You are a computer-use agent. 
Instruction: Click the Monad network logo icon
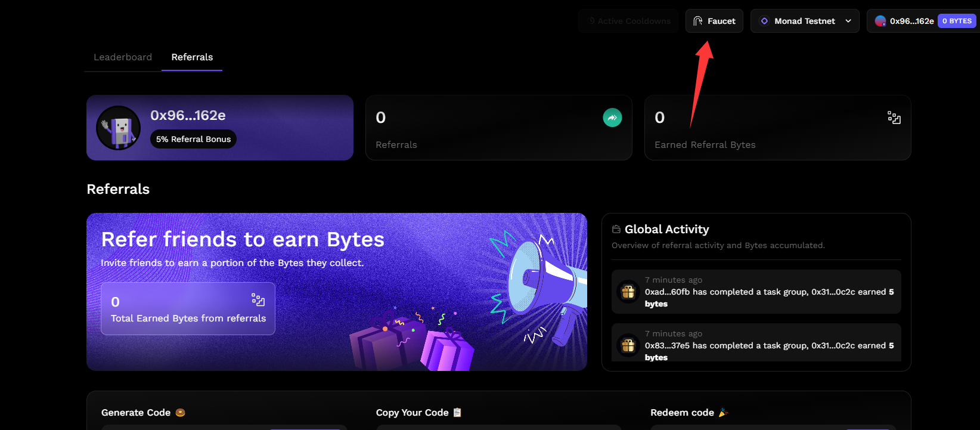764,21
